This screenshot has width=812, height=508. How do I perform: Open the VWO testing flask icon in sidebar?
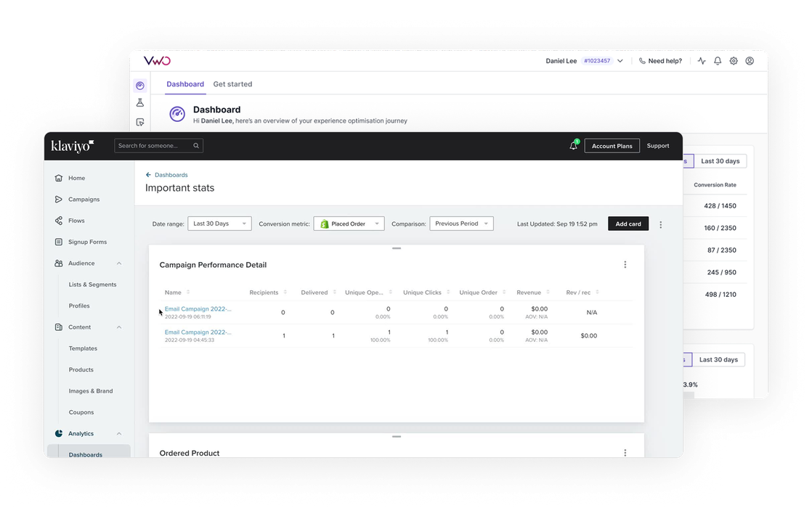[140, 103]
